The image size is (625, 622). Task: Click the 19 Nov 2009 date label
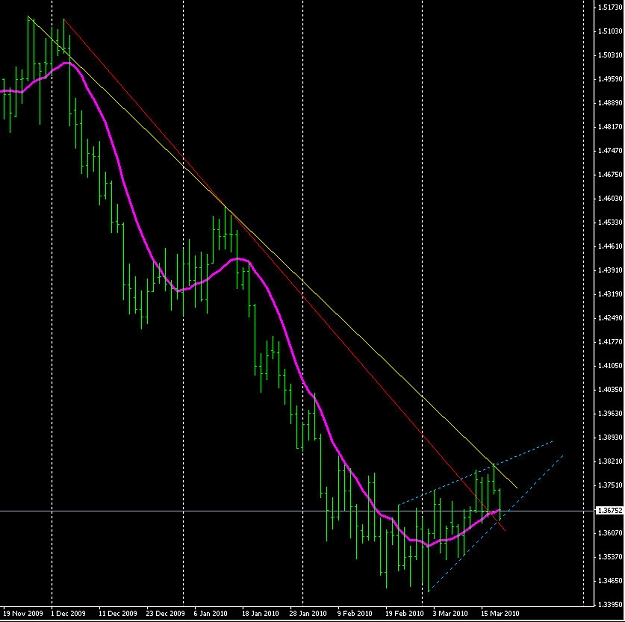coord(23,613)
